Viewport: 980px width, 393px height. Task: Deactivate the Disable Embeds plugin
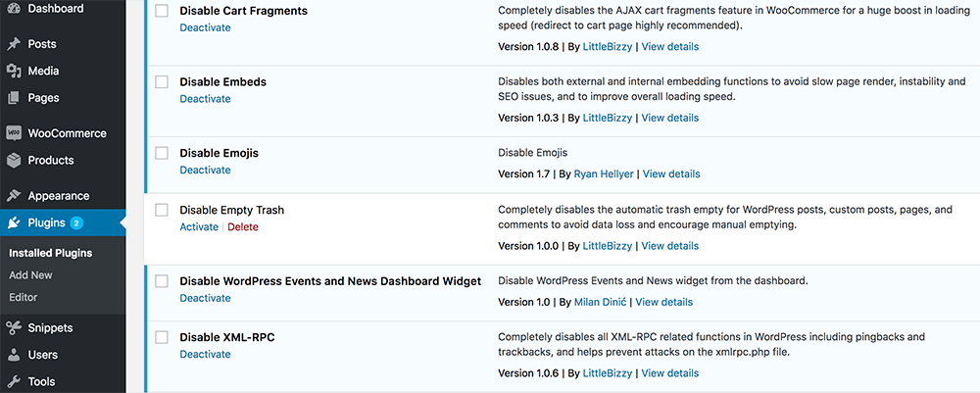205,99
